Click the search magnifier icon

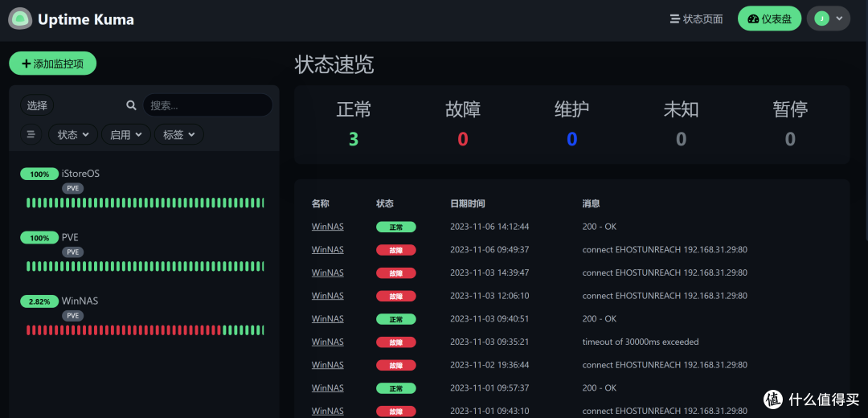coord(131,105)
